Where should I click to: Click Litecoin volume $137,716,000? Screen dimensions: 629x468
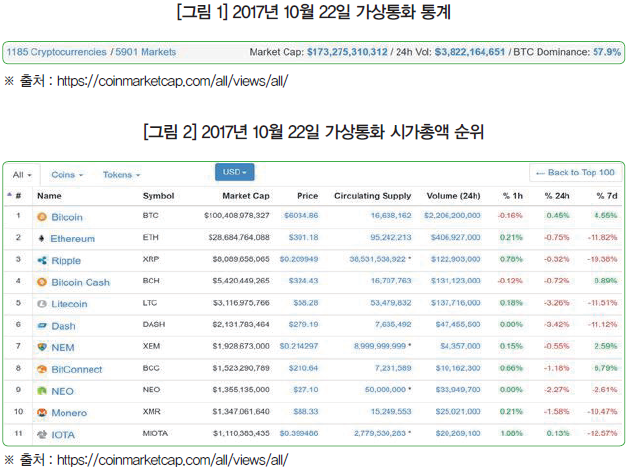click(x=456, y=303)
